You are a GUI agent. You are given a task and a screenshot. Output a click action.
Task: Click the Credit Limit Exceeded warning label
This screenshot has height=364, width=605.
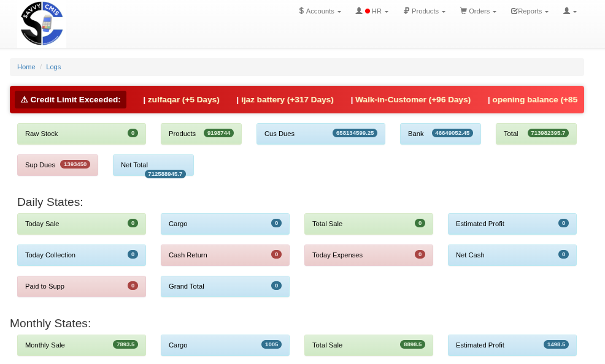pyautogui.click(x=71, y=100)
